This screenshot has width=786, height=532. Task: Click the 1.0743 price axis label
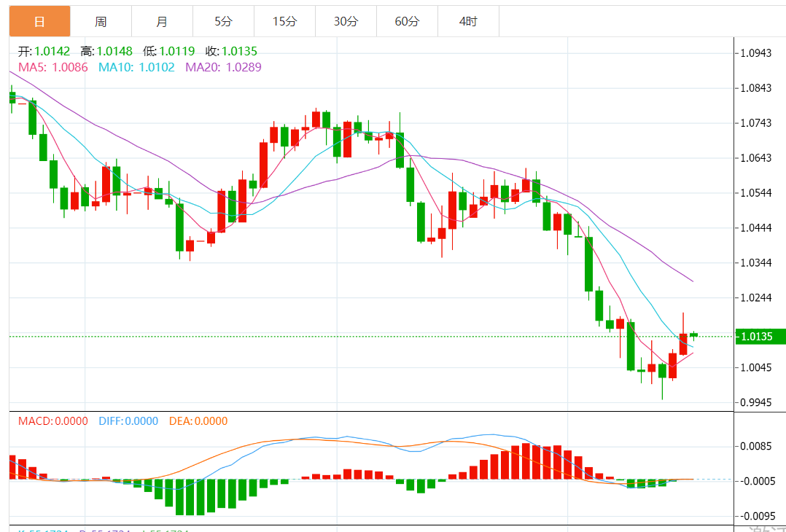point(756,123)
